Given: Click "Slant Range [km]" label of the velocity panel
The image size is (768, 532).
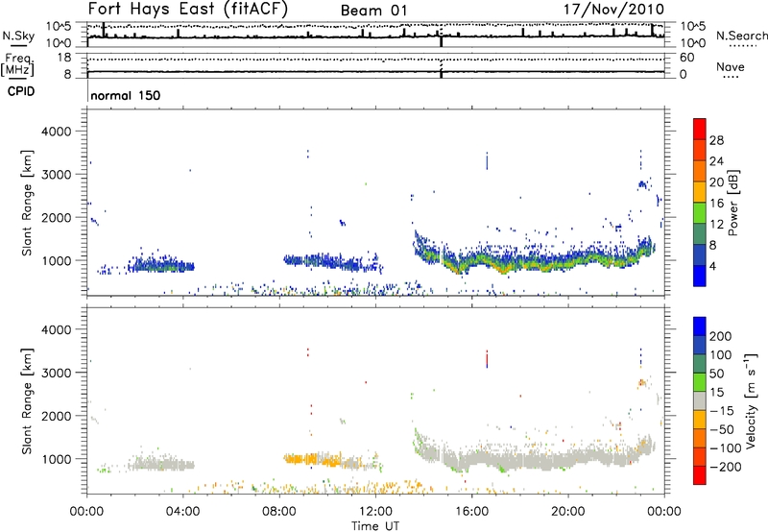Looking at the screenshot, I should pyautogui.click(x=27, y=401).
